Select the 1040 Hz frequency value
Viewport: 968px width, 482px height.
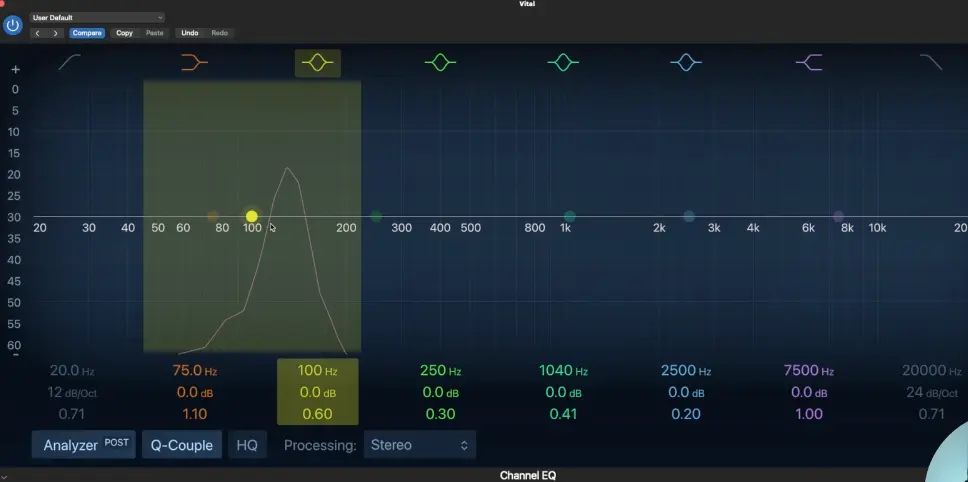[563, 371]
